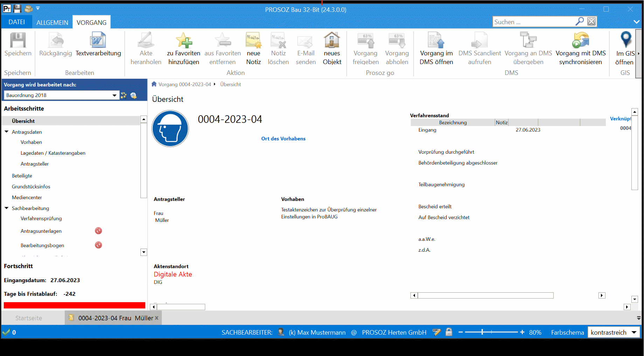
Task: Close the 0004-2023-04 Frau Müller tab
Action: tap(157, 318)
